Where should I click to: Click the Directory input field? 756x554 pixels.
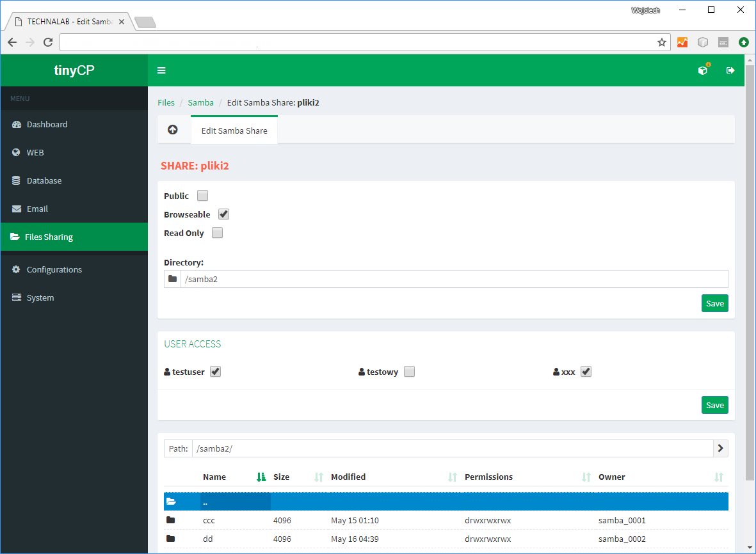pos(454,279)
